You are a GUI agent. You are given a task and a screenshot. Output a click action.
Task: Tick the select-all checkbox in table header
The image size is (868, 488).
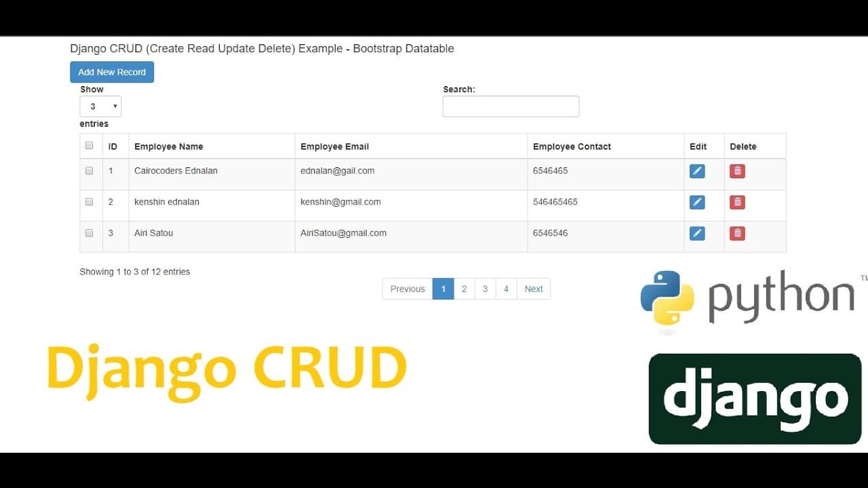89,145
